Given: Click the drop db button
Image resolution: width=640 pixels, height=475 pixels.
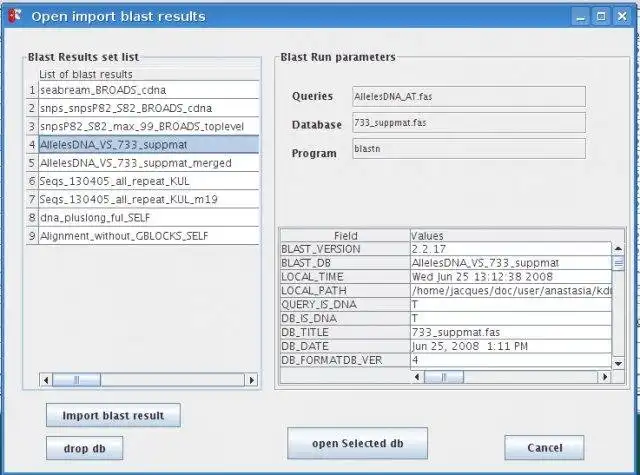Looking at the screenshot, I should [84, 448].
